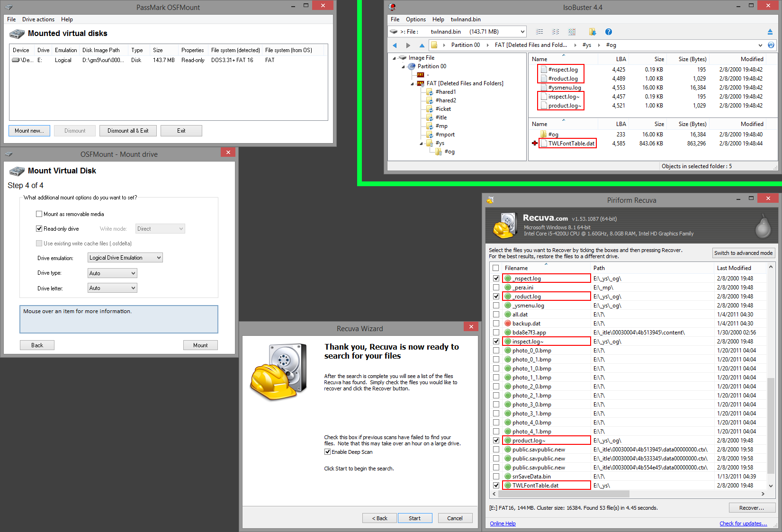Screen dimensions: 782x532
Task: Open the Drive type dropdown
Action: [x=112, y=273]
